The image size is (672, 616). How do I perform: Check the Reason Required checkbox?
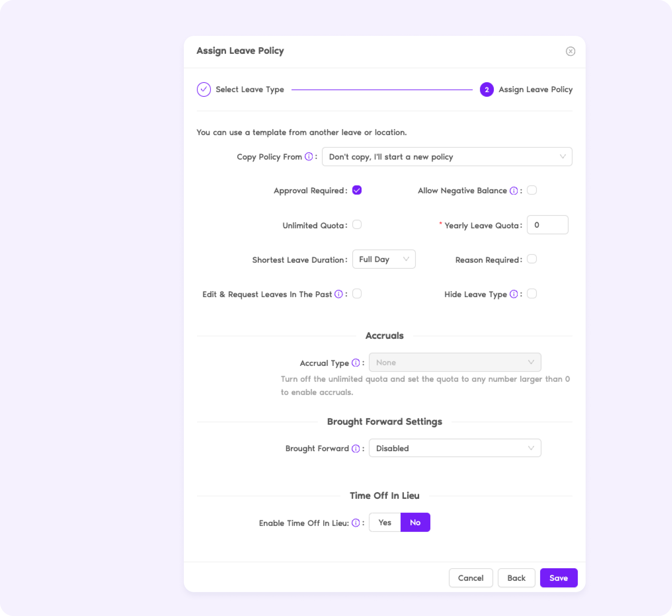tap(532, 259)
